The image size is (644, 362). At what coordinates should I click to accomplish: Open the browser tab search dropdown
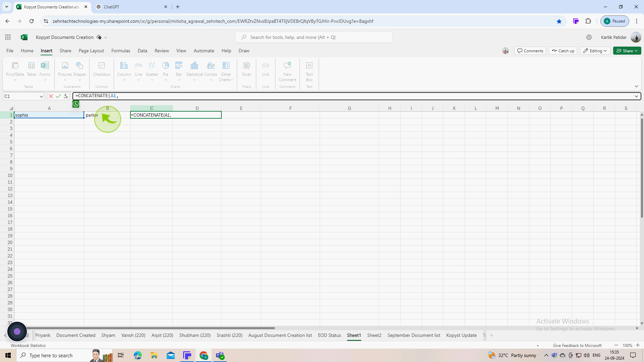click(6, 7)
